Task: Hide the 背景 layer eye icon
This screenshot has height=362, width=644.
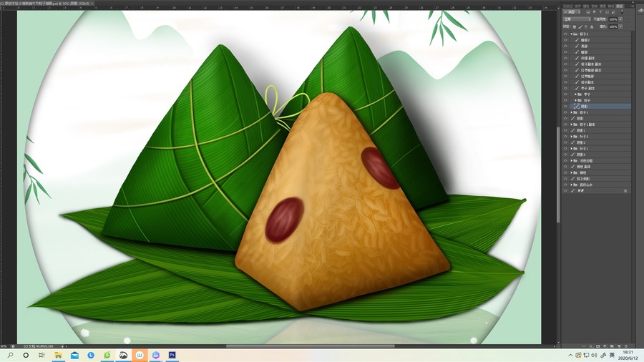Action: (565, 190)
